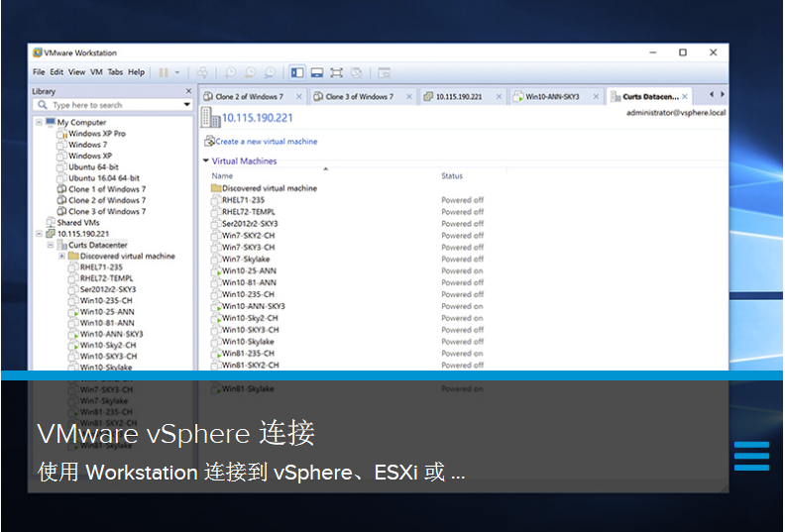This screenshot has height=532, width=785.
Task: Click the Shared VMs icon in Library tree
Action: tap(51, 222)
